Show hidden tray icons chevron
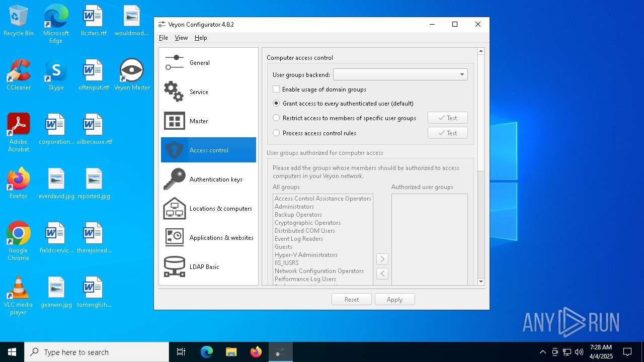The width and height of the screenshot is (644, 362). [542, 352]
